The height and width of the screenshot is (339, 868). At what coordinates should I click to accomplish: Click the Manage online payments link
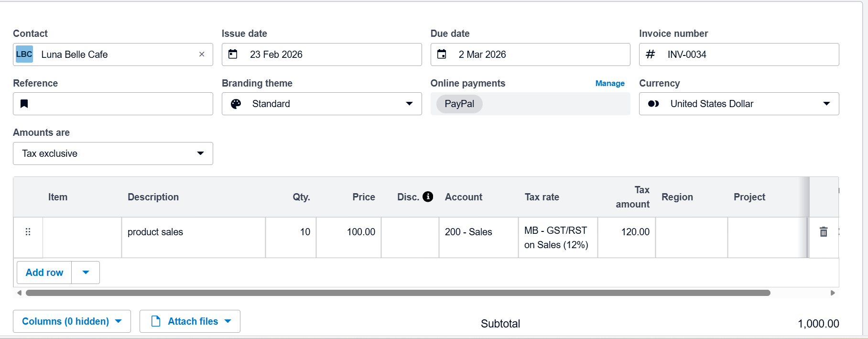[x=609, y=83]
